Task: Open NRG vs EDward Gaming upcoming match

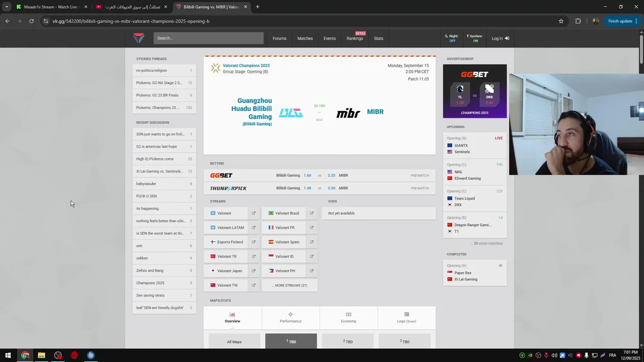Action: [x=475, y=172]
